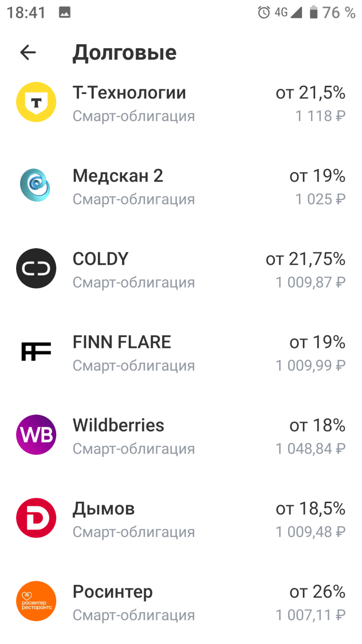The height and width of the screenshot is (644, 362).
Task: Select FINN FLARE price 1 009,99 ₽
Action: [x=311, y=366]
